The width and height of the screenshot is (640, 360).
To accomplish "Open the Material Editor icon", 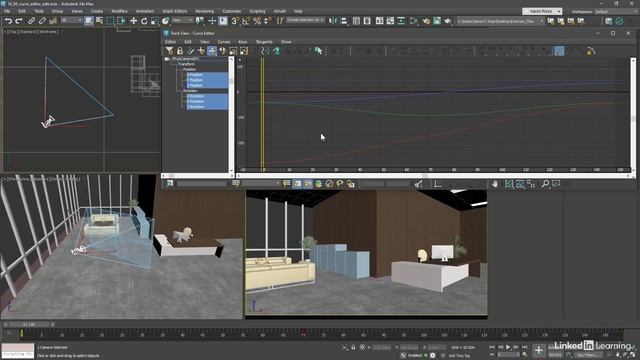I will pos(413,21).
